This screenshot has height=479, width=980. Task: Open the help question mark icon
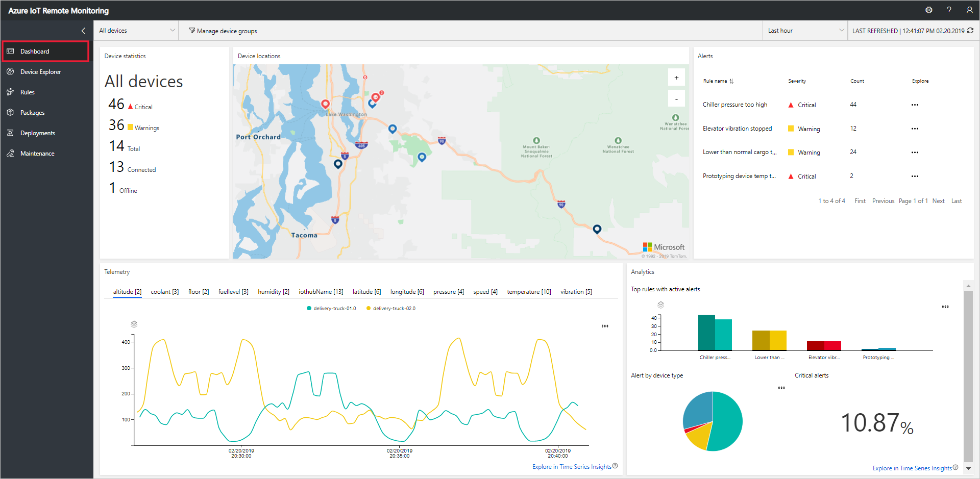pyautogui.click(x=949, y=10)
